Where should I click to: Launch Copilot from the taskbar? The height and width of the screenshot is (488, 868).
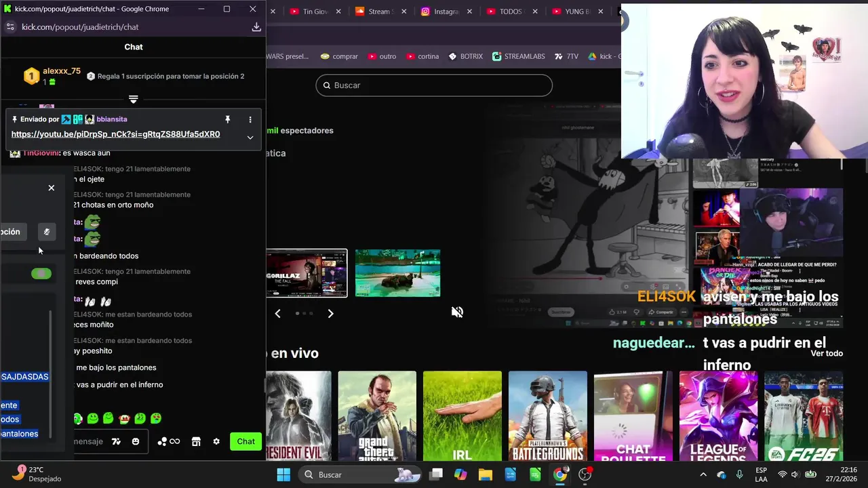click(460, 474)
